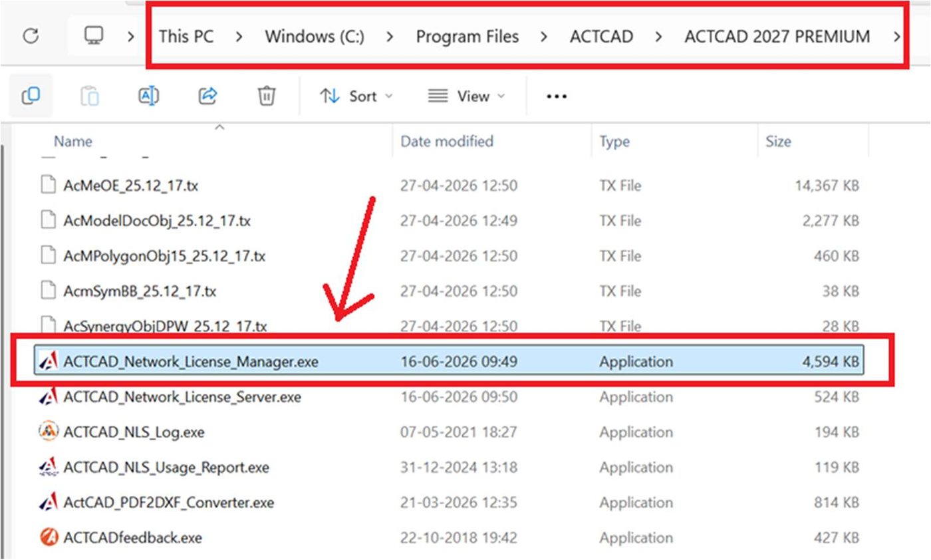Open the See more ellipsis menu
Viewport: 931px width, 560px height.
point(556,96)
